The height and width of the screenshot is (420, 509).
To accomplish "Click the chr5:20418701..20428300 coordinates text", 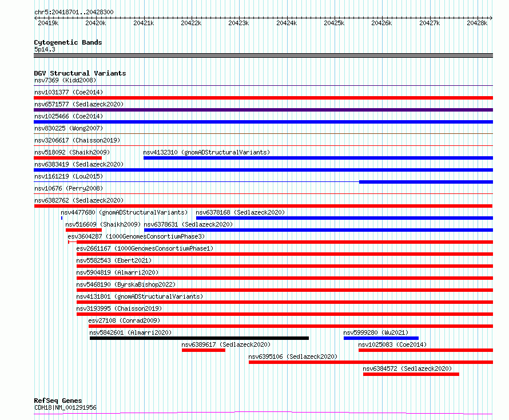I will 74,12.
